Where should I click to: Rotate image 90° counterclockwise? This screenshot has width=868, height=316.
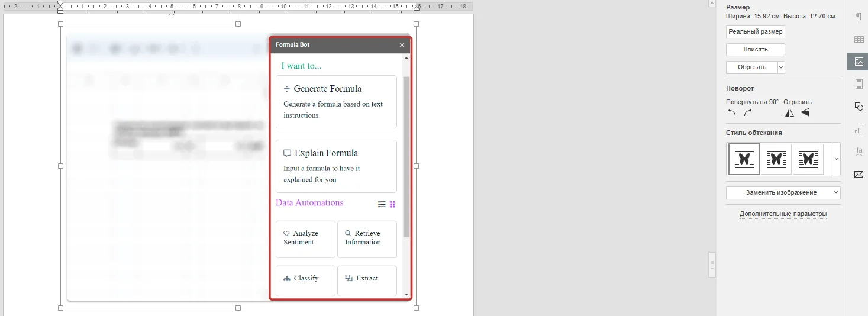732,112
